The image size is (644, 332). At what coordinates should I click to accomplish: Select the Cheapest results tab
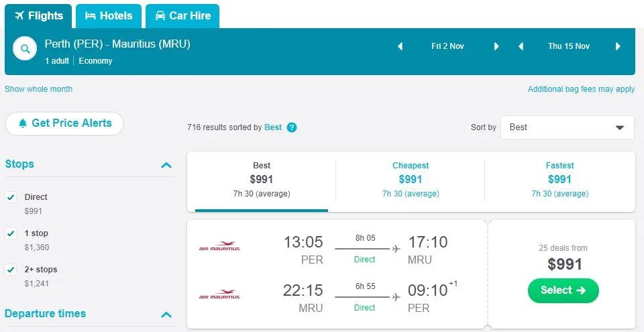pos(410,179)
